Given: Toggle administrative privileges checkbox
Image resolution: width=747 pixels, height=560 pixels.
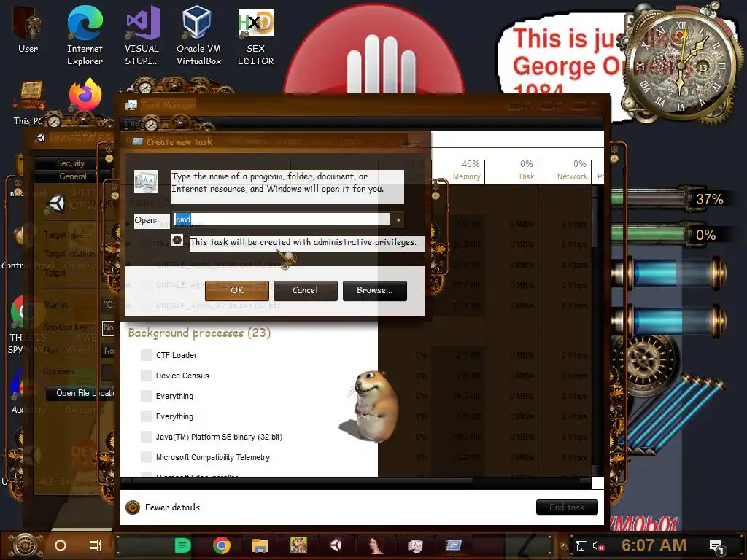Looking at the screenshot, I should coord(177,240).
